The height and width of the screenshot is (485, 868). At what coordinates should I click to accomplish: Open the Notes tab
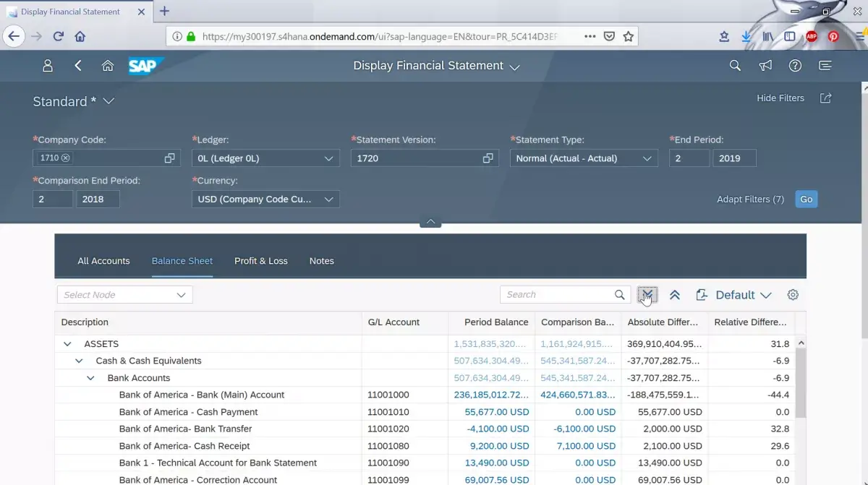tap(322, 261)
